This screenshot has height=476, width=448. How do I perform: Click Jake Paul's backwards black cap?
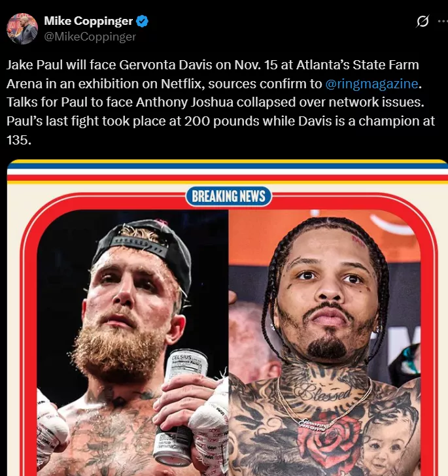point(146,250)
